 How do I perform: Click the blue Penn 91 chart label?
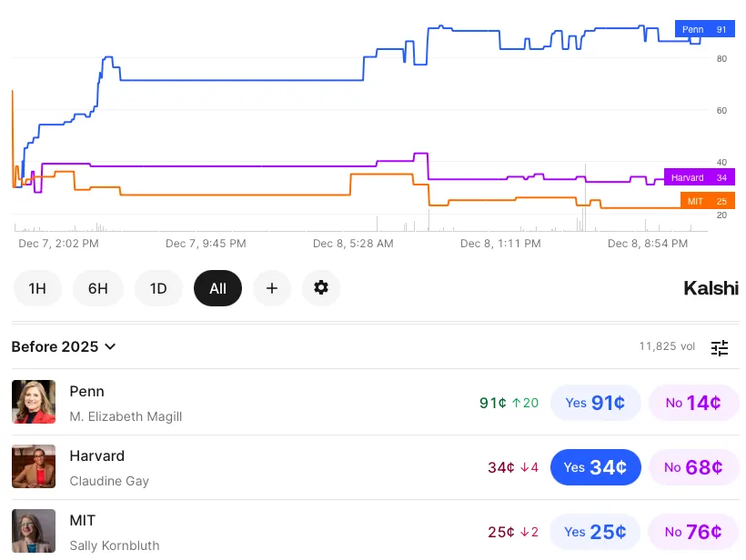pyautogui.click(x=705, y=29)
